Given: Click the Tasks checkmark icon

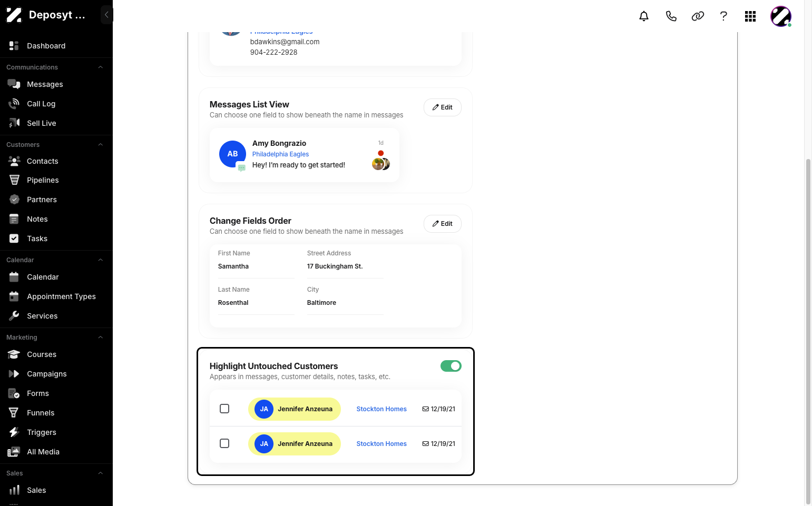Looking at the screenshot, I should point(14,239).
